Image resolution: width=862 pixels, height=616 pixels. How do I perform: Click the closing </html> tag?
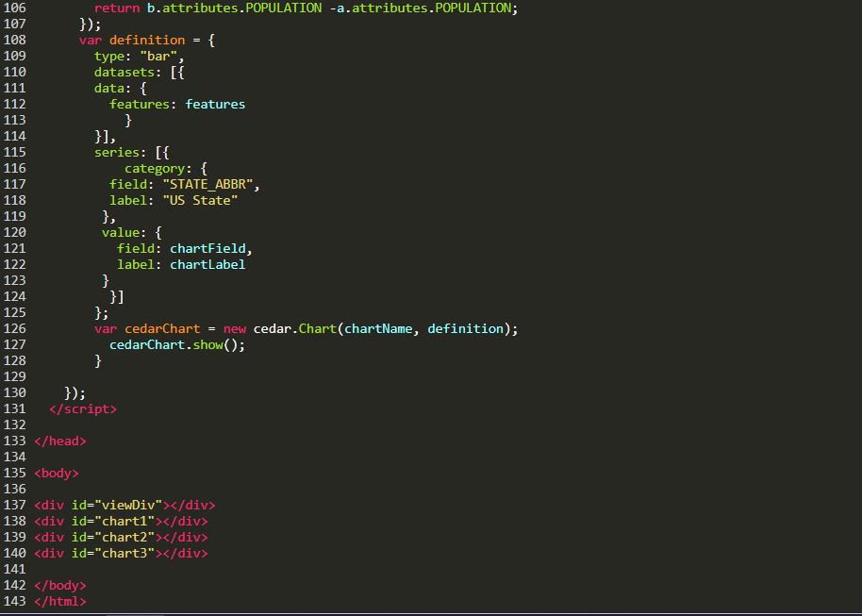[59, 601]
